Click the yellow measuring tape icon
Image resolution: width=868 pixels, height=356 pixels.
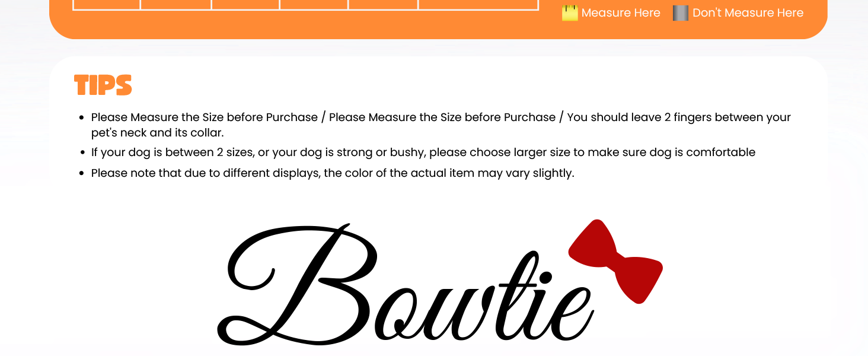pyautogui.click(x=569, y=13)
